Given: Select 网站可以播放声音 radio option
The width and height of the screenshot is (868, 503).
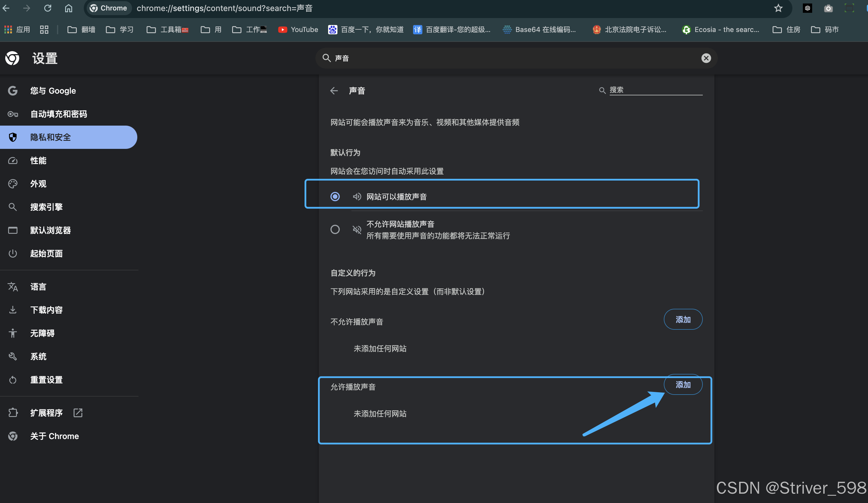Looking at the screenshot, I should tap(335, 197).
